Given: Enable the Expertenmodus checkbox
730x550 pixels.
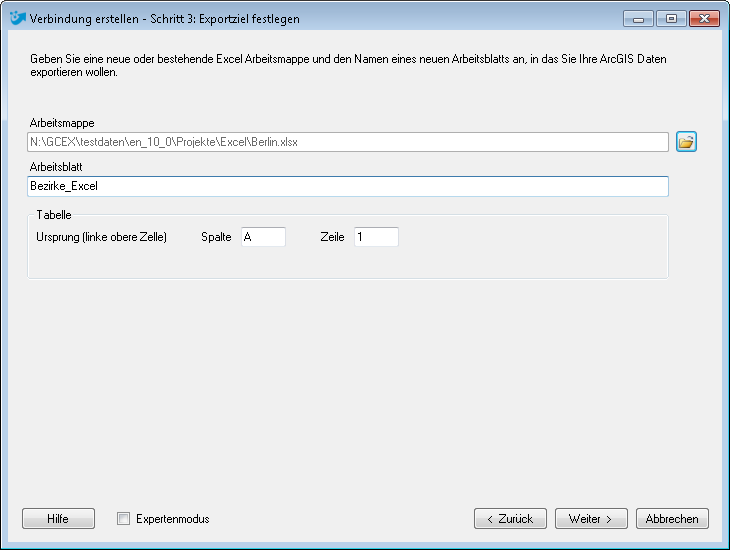Looking at the screenshot, I should [x=123, y=518].
